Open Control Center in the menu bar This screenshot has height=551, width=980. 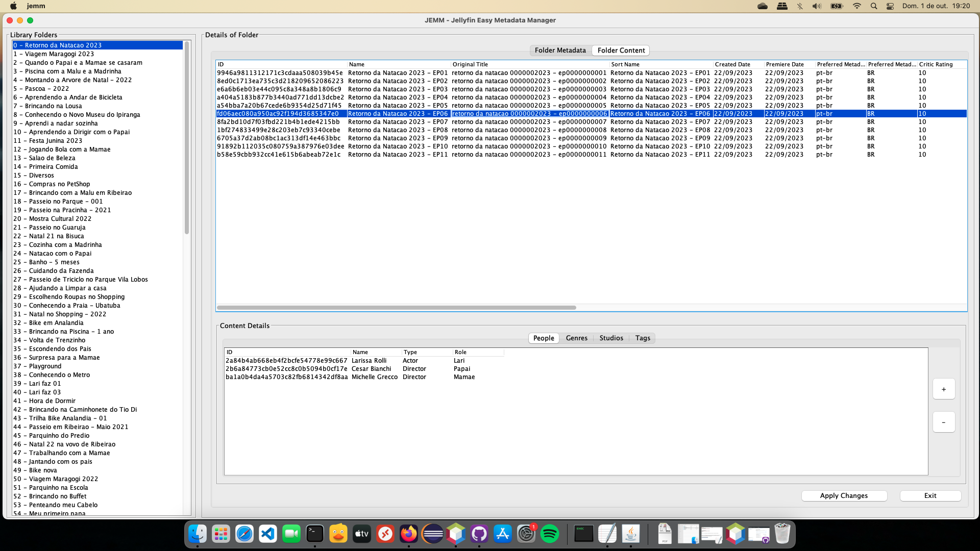(890, 6)
